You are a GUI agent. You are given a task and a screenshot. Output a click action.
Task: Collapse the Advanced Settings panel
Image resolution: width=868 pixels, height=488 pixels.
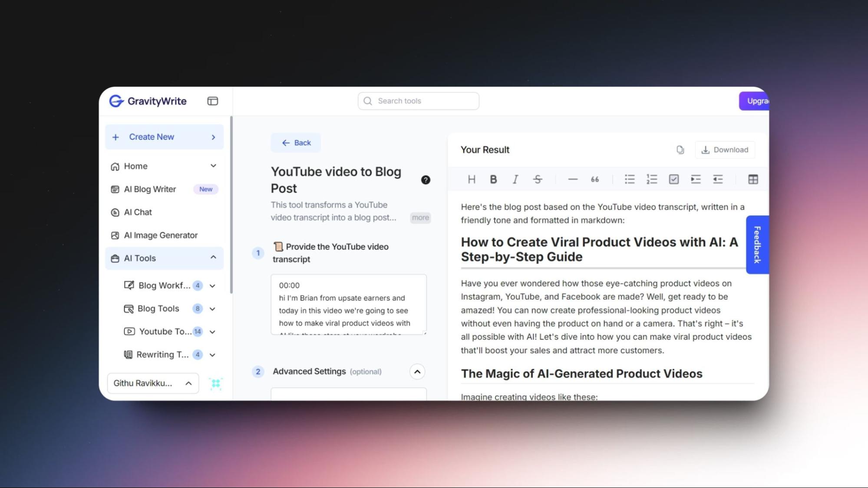pos(417,371)
